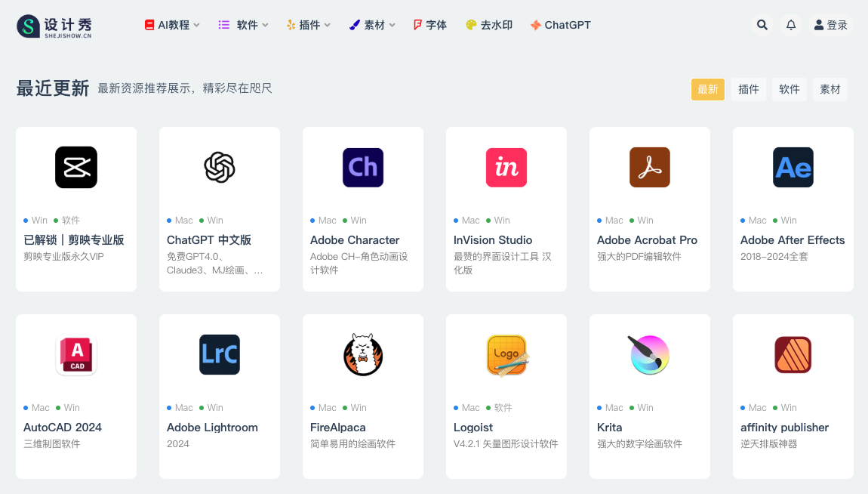Click the FireAlpaca llama icon
868x494 pixels.
click(x=363, y=355)
